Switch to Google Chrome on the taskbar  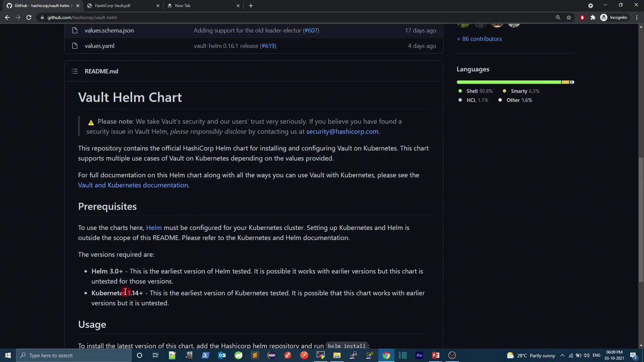click(386, 355)
